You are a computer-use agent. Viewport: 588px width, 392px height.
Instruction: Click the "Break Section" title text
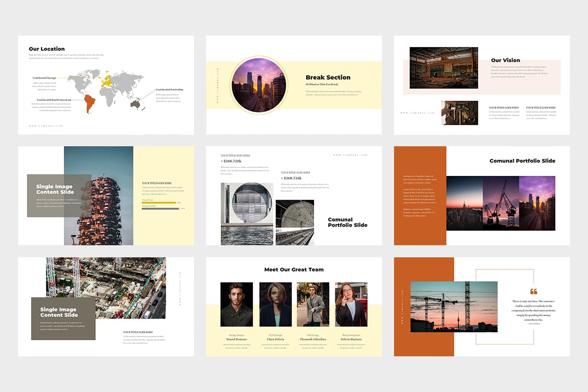coord(328,77)
